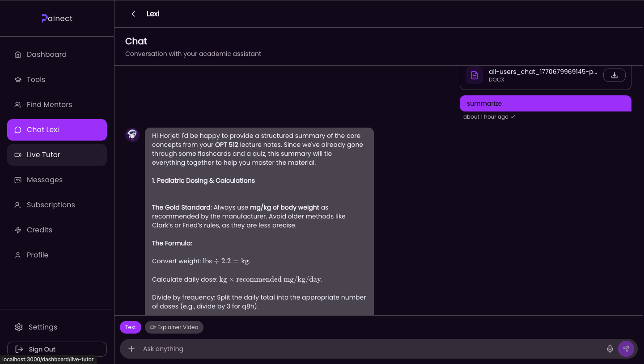The image size is (644, 364).
Task: Open the Dashboard page
Action: [47, 55]
